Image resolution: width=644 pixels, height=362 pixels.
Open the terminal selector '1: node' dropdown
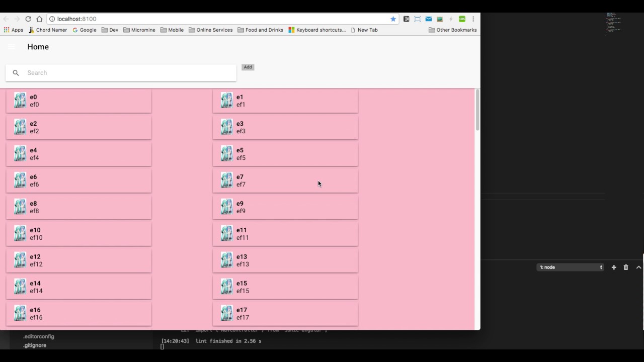click(x=570, y=267)
